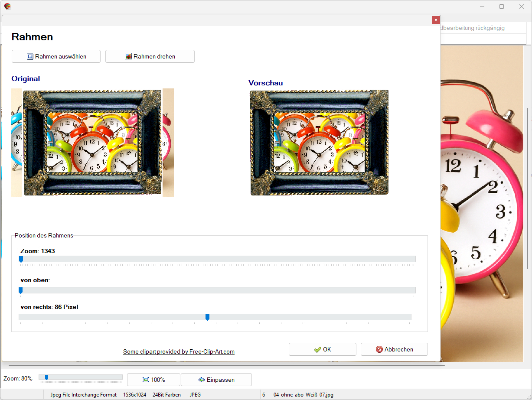Image resolution: width=532 pixels, height=400 pixels.
Task: Click the frame Zoom 1343 slider handle
Action: click(x=21, y=259)
